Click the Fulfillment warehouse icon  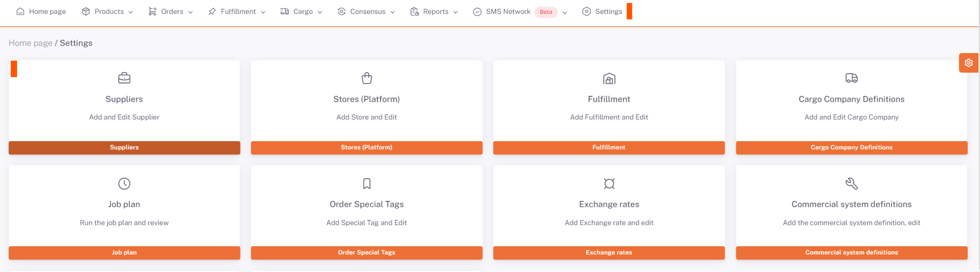(x=609, y=78)
